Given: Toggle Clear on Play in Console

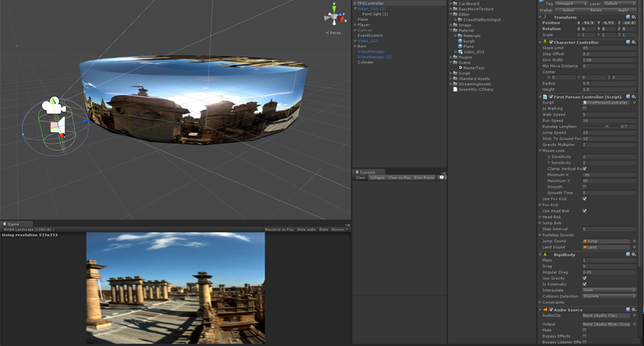Looking at the screenshot, I should (x=399, y=178).
